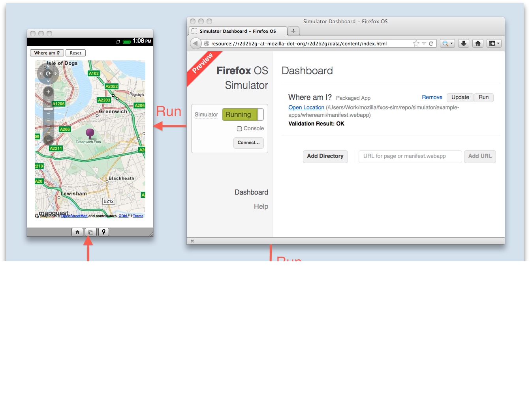Click the Add Directory button
Screen dimensions: 530x420
click(x=325, y=156)
